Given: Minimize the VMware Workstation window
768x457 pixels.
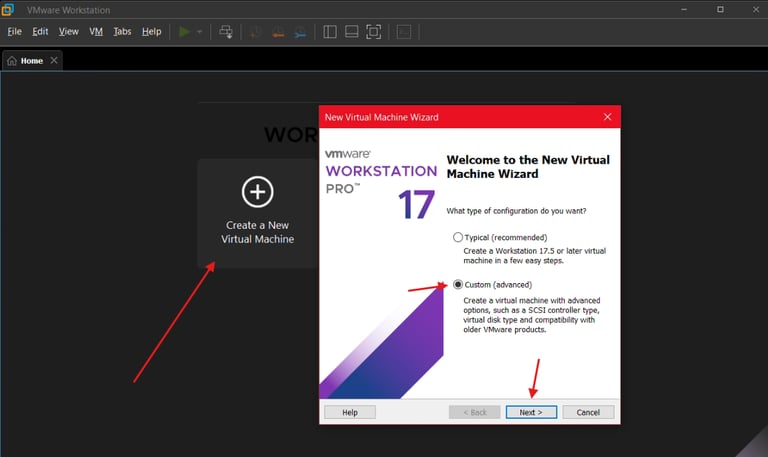Looking at the screenshot, I should 684,9.
